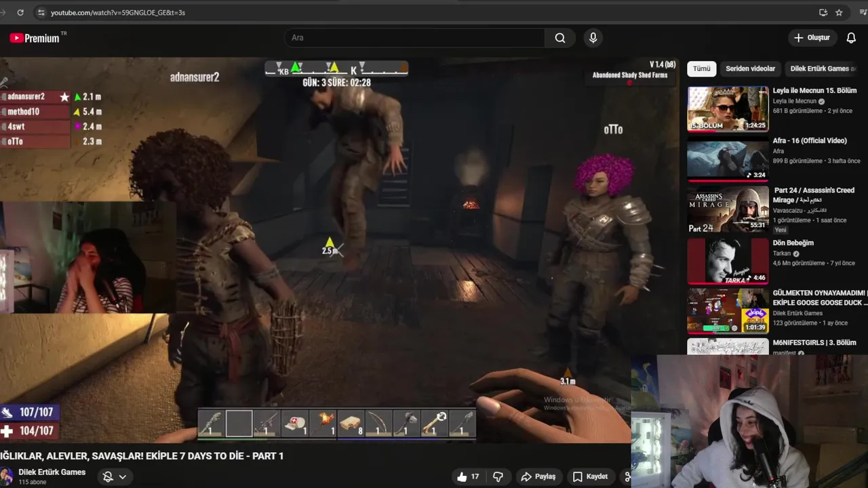Dislike the video with the thumbs-down icon
Screen dimensions: 868x488
pyautogui.click(x=498, y=476)
